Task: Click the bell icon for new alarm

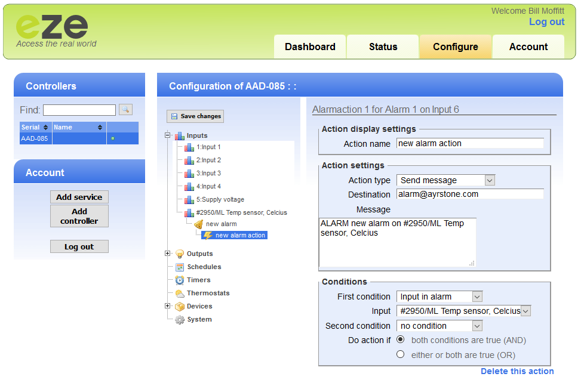Action: (x=199, y=224)
